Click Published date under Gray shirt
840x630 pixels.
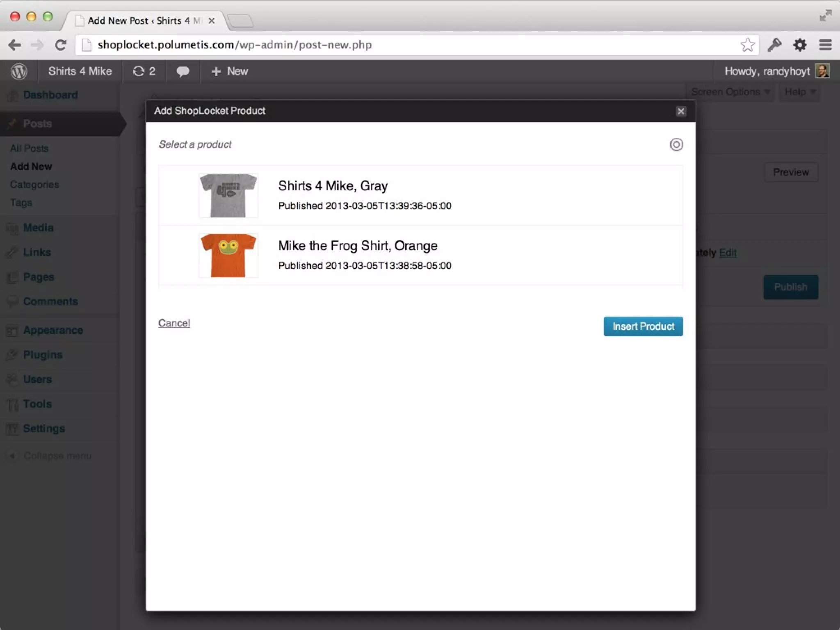click(x=365, y=206)
